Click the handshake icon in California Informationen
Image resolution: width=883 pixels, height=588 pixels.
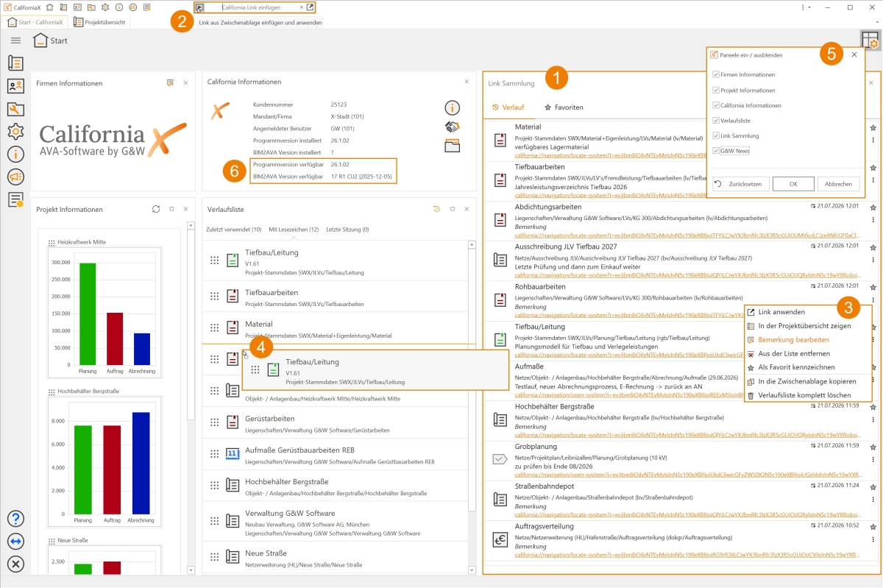click(453, 127)
